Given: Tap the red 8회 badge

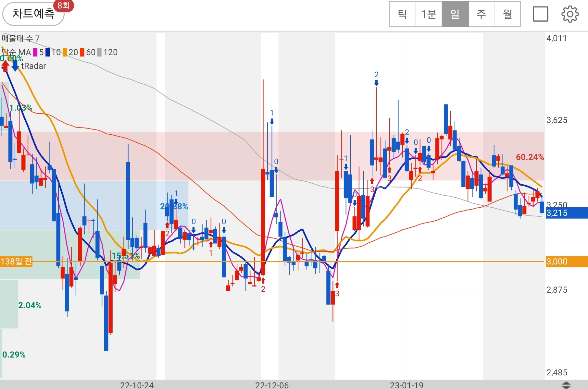Looking at the screenshot, I should point(64,5).
